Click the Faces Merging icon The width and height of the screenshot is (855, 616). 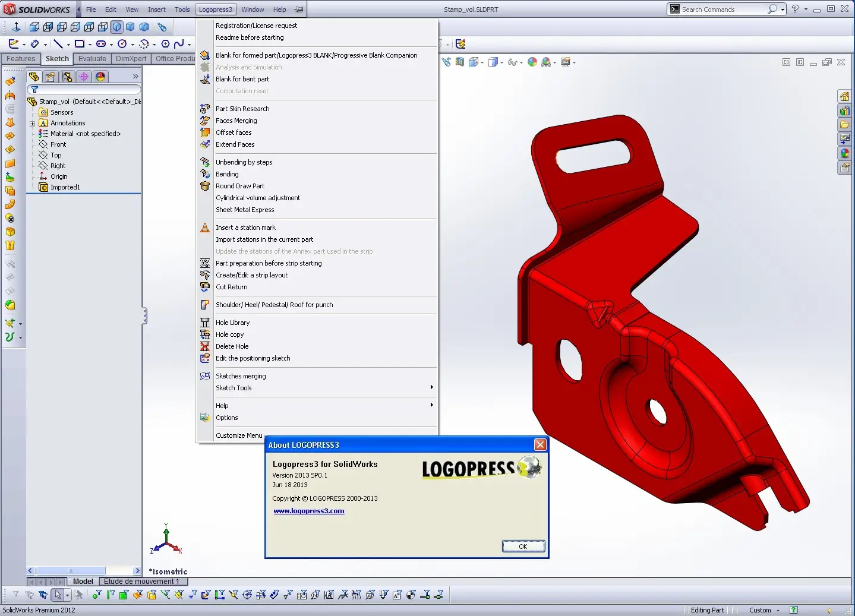point(205,121)
